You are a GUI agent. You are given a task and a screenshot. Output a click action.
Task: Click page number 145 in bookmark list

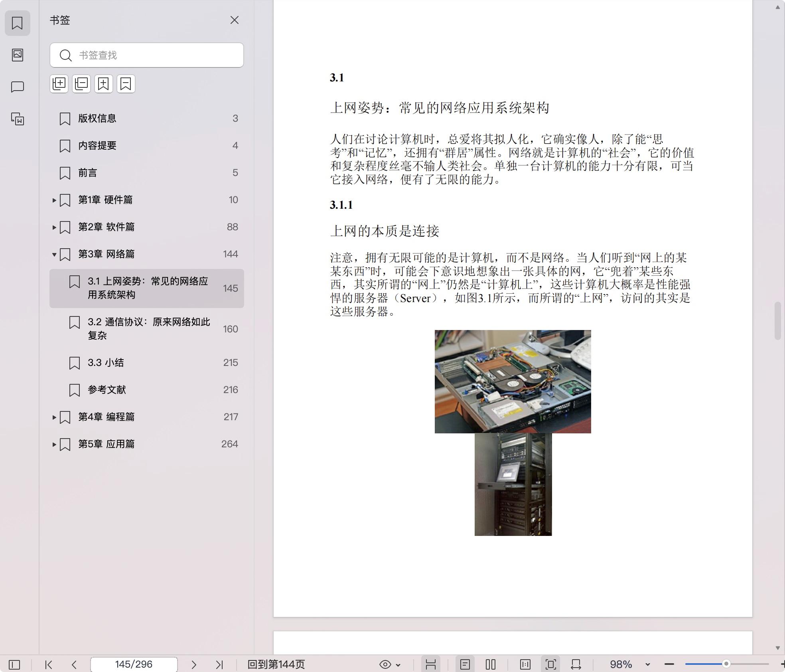pos(231,289)
